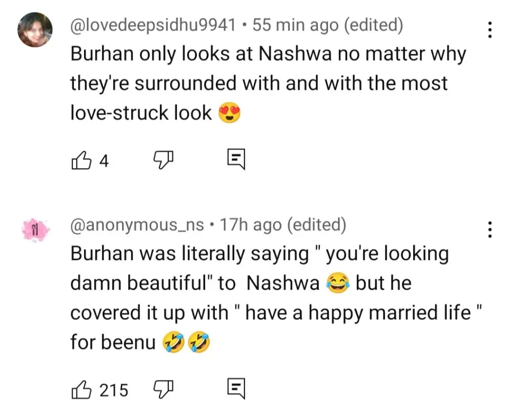Click the like count showing 215
The image size is (525, 420).
coord(113,390)
